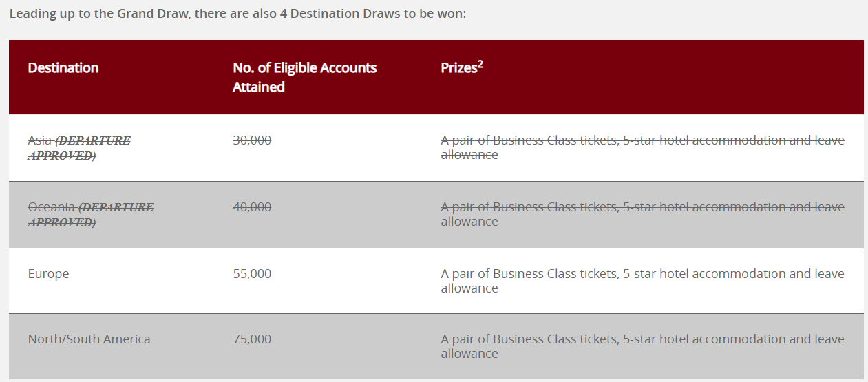868x382 pixels.
Task: Open the Prizes footnote 2 superscript
Action: click(x=480, y=64)
